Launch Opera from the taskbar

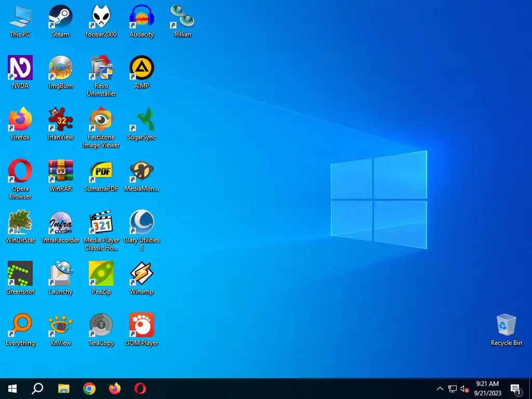tap(140, 389)
